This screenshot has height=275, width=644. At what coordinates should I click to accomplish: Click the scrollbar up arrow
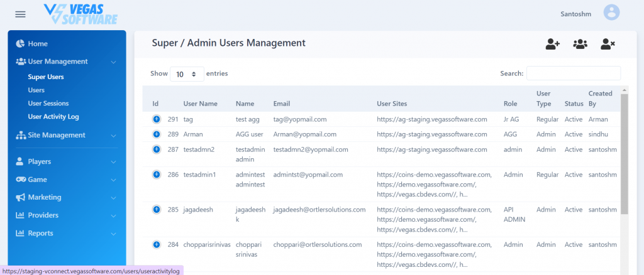coord(625,90)
